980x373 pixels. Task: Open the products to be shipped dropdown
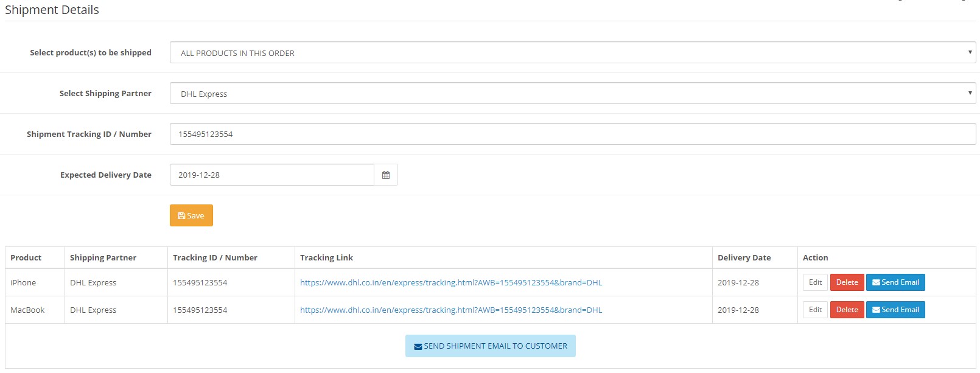(573, 52)
